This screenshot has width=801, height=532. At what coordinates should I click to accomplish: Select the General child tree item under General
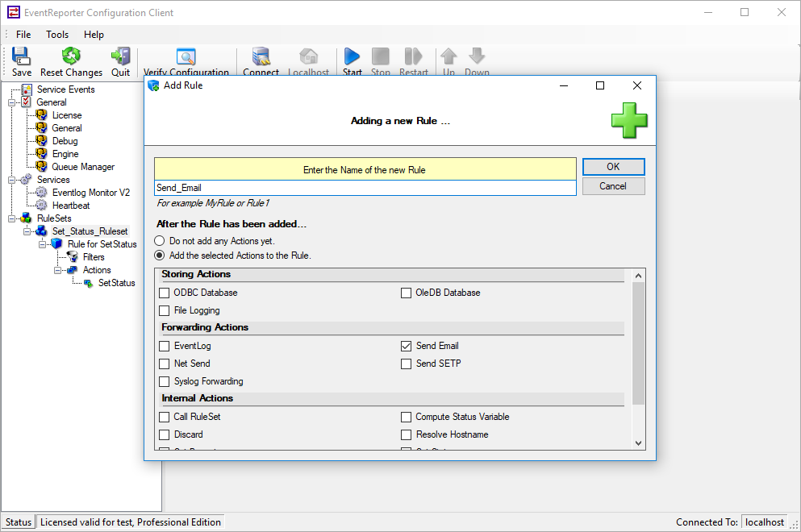point(66,128)
